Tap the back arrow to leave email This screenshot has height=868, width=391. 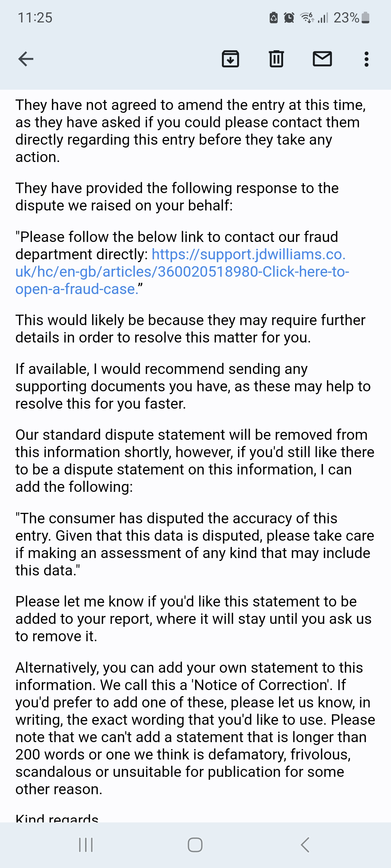[x=26, y=59]
